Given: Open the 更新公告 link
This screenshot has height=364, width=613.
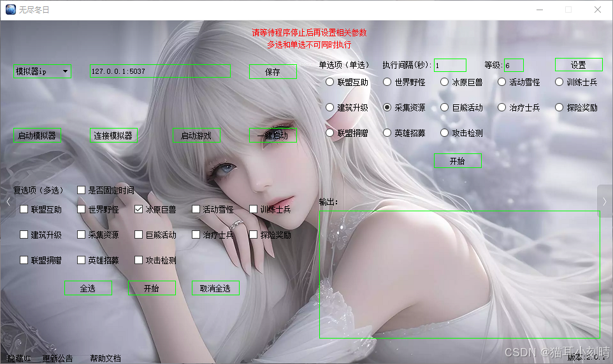Looking at the screenshot, I should [x=57, y=358].
